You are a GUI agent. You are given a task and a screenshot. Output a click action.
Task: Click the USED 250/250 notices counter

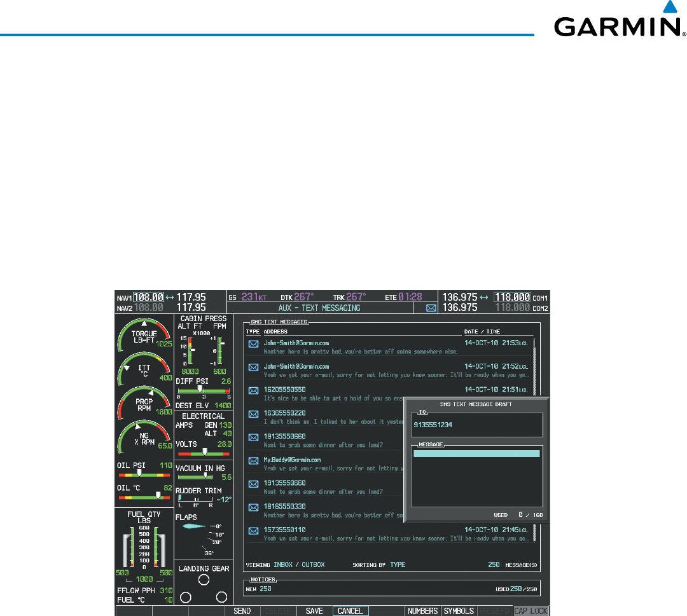(516, 589)
